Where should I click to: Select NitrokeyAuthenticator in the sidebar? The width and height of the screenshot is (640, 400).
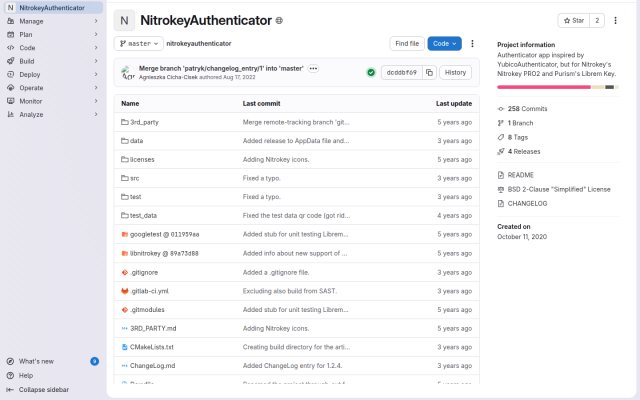pos(53,8)
